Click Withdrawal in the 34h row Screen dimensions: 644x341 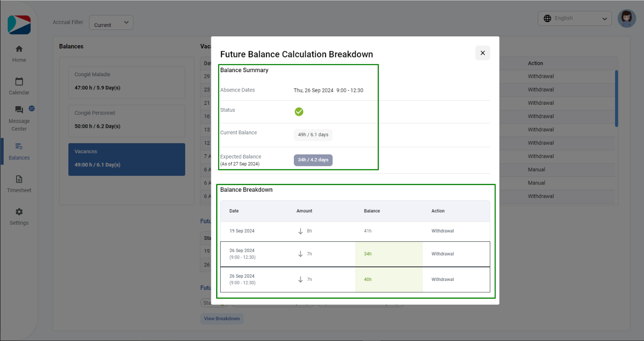[x=442, y=254]
